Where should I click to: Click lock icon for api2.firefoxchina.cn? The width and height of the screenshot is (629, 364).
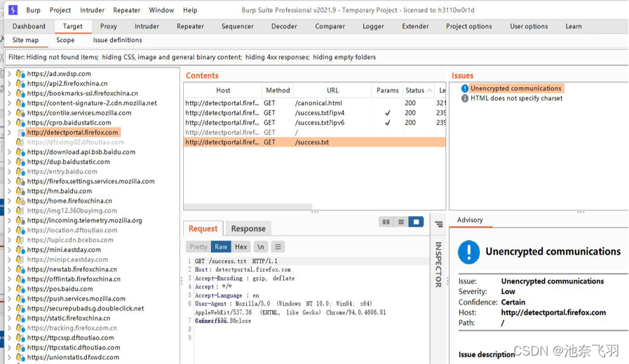click(x=20, y=83)
